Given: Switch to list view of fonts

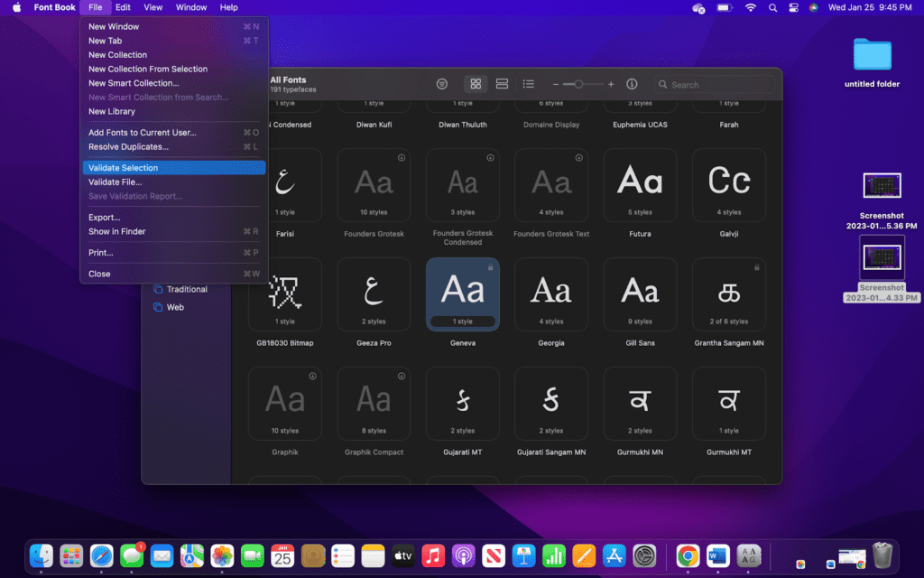Looking at the screenshot, I should (529, 84).
